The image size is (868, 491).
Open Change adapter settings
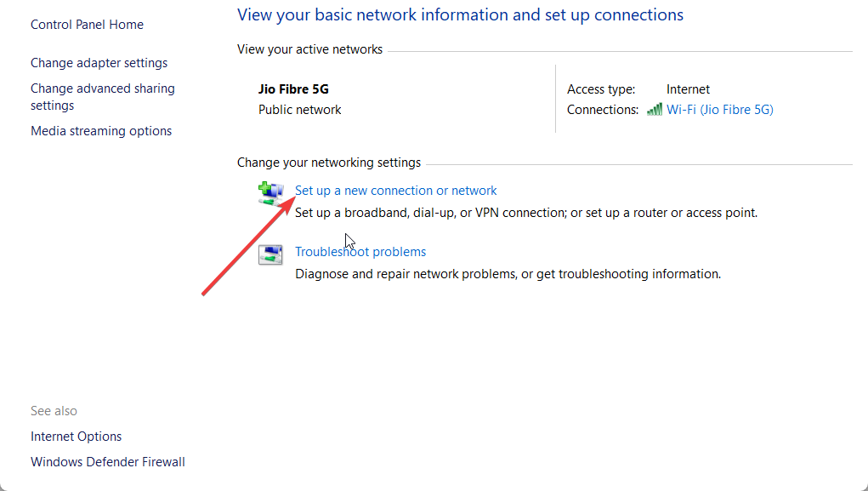click(99, 63)
